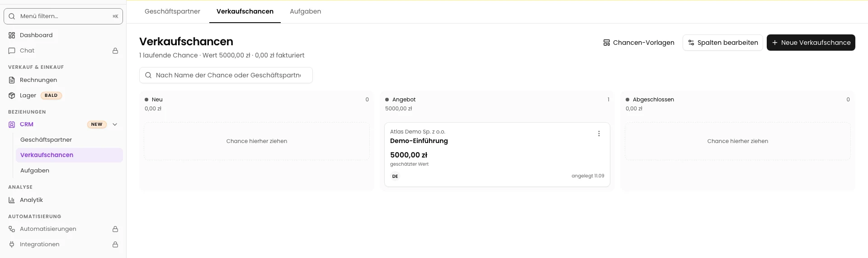Click the search field for Chance name

(226, 75)
